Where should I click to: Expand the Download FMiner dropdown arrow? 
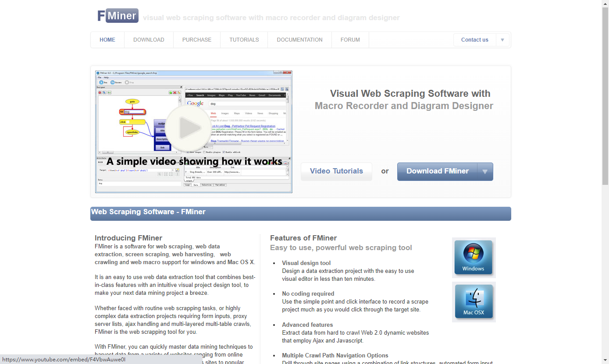pos(485,171)
